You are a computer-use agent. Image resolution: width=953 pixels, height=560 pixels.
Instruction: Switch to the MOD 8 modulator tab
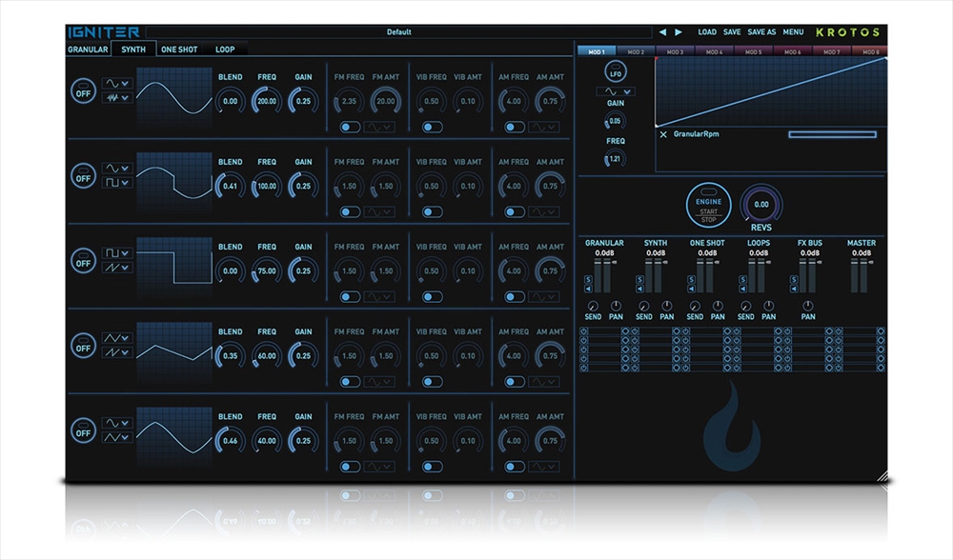click(871, 51)
